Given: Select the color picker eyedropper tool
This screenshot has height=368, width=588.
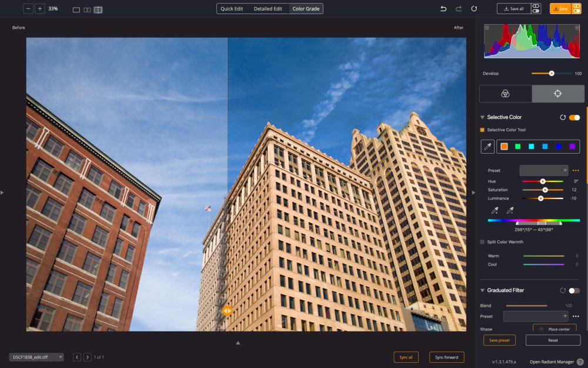Looking at the screenshot, I should 487,145.
